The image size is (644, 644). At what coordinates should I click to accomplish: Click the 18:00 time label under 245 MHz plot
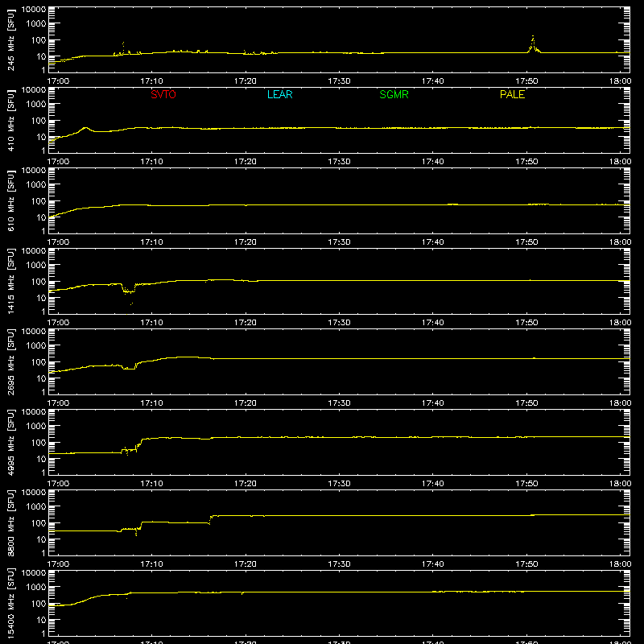(620, 81)
